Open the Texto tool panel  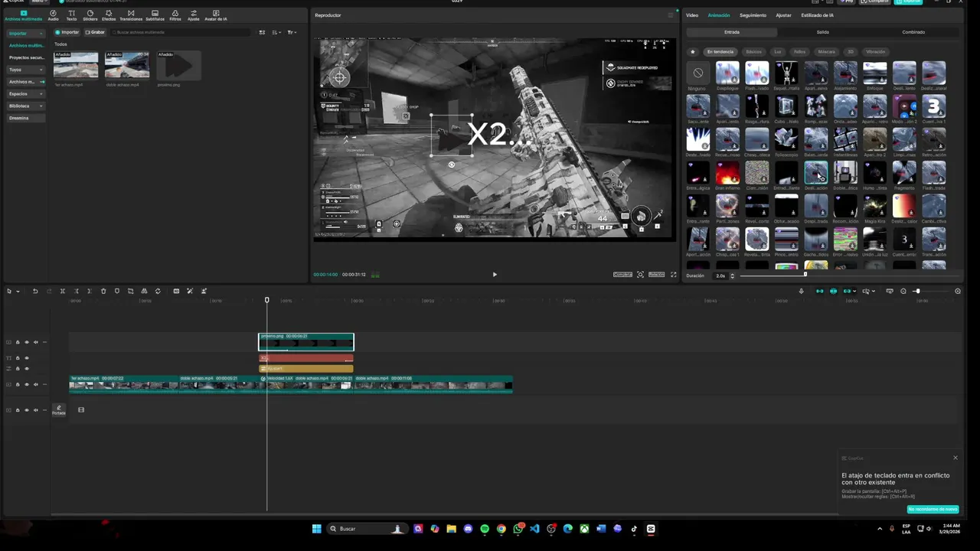click(71, 15)
